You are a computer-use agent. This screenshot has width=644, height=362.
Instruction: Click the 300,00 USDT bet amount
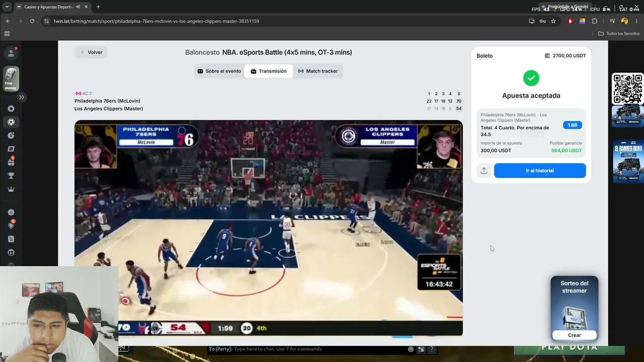coord(496,150)
